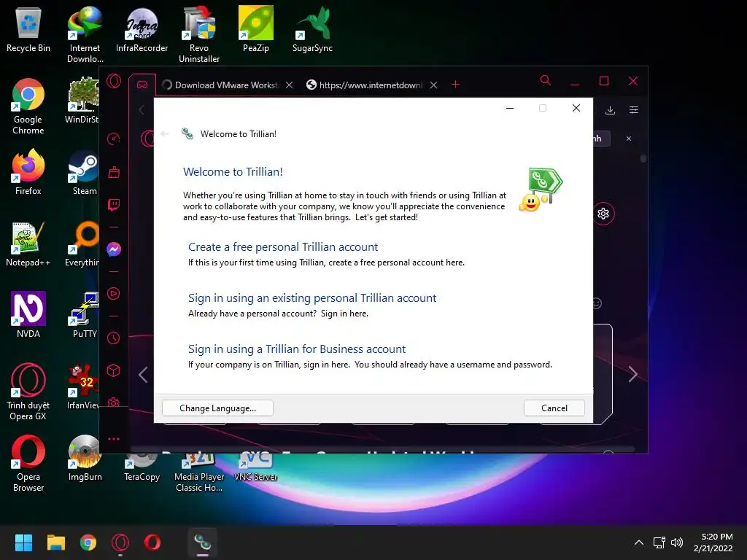Open Trình duyệt Opera GX desktop shortcut
The width and height of the screenshot is (747, 560).
28,392
